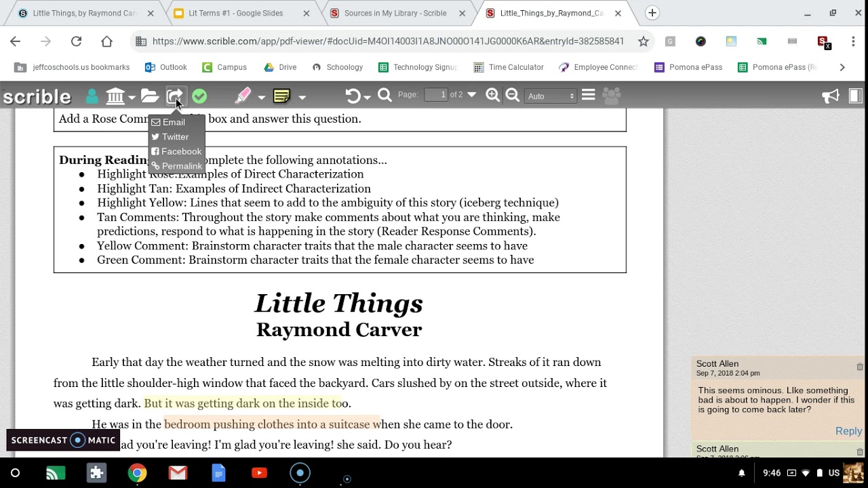Open the Scrible account profile icon
The height and width of the screenshot is (488, 868).
coord(92,96)
